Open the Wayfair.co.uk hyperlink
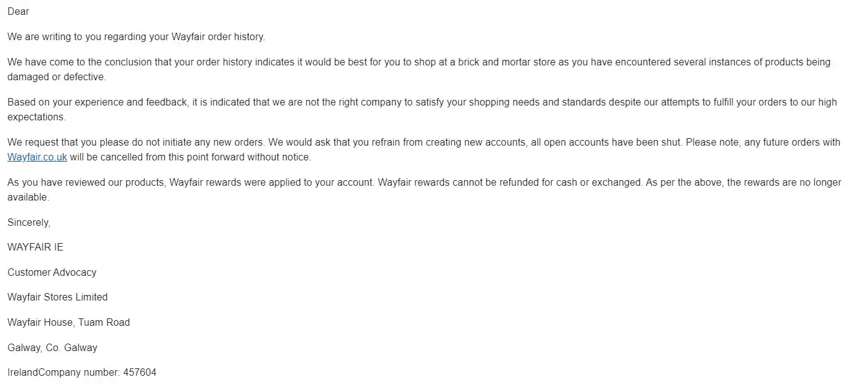 pyautogui.click(x=37, y=157)
